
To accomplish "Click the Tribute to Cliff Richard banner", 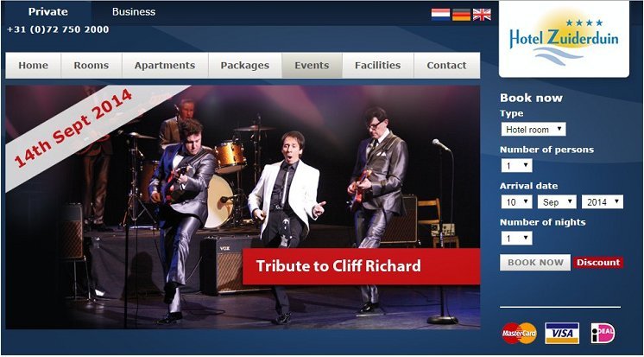I will [x=361, y=266].
